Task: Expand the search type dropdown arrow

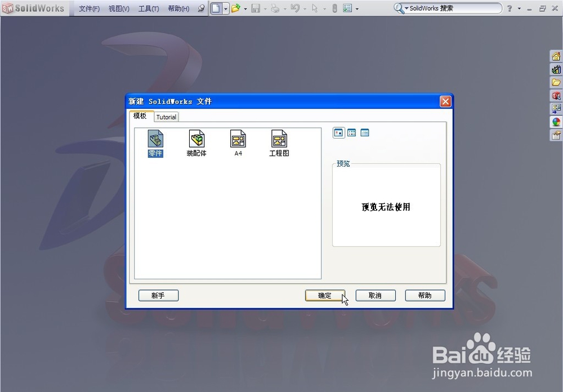Action: point(406,8)
